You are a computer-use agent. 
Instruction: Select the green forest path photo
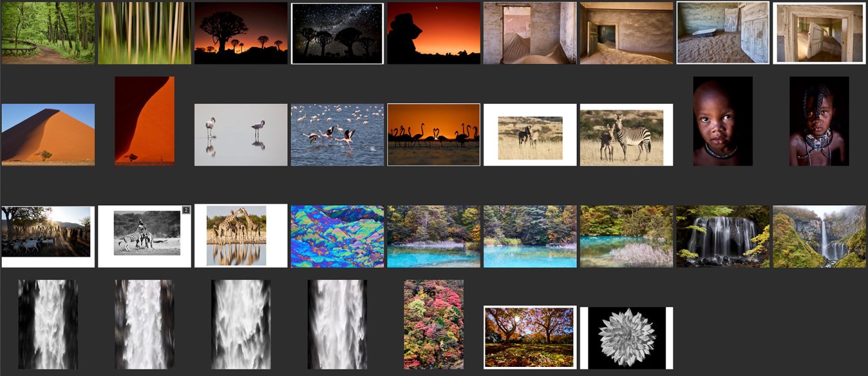[48, 33]
